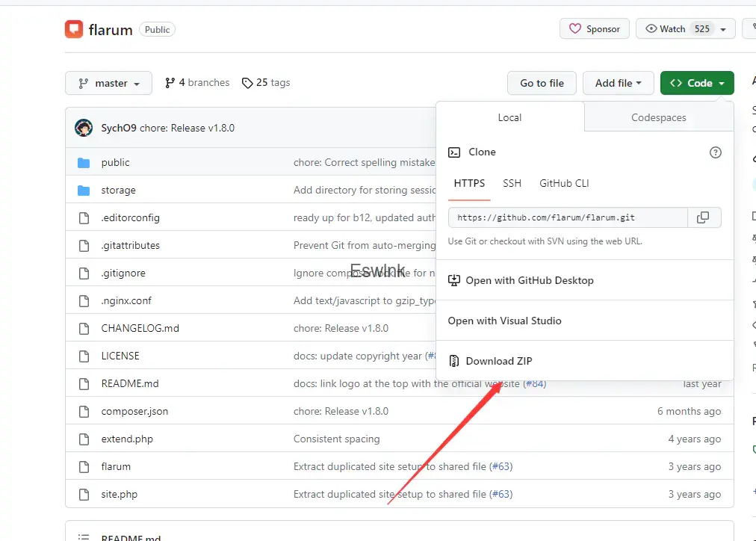Click the clone URL text field
756x541 pixels.
pos(568,217)
